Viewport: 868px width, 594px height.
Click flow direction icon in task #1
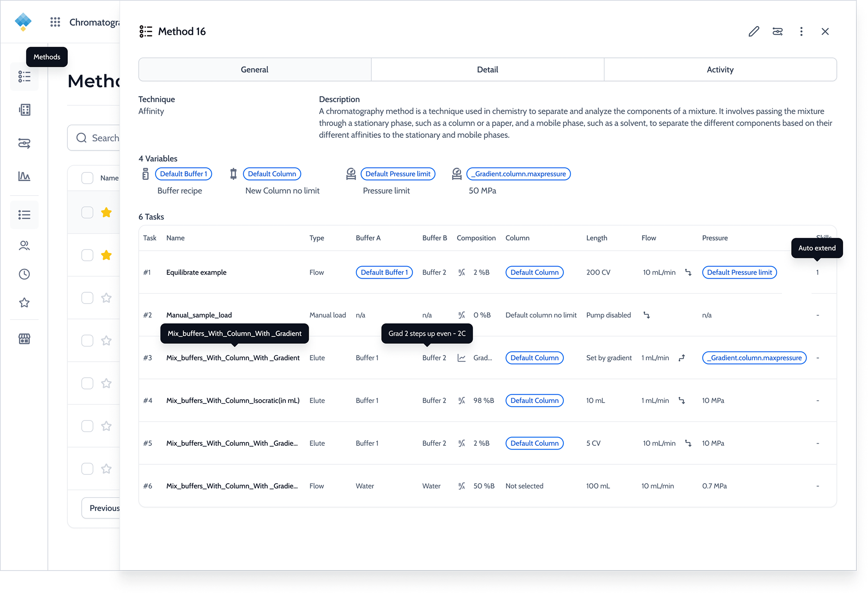(689, 272)
